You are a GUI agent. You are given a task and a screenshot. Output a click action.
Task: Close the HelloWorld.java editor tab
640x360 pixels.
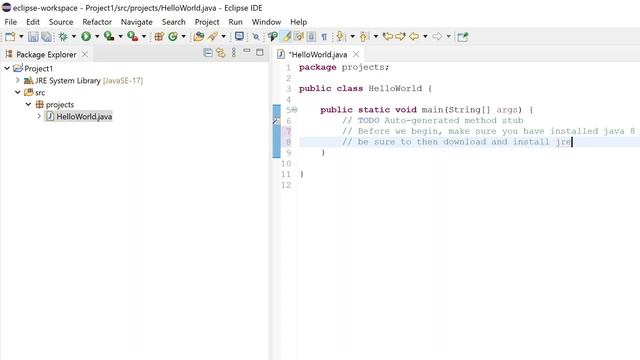tap(356, 54)
